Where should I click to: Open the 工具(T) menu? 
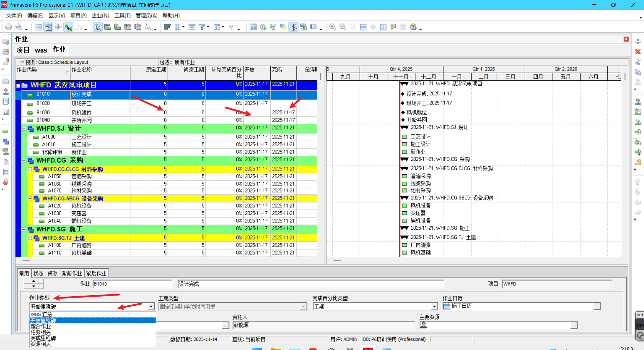pyautogui.click(x=122, y=15)
